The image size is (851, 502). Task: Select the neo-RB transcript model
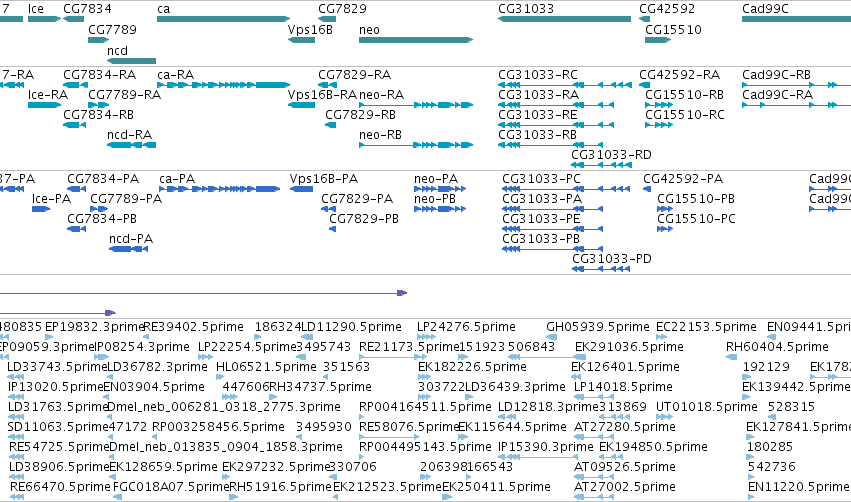(416, 145)
